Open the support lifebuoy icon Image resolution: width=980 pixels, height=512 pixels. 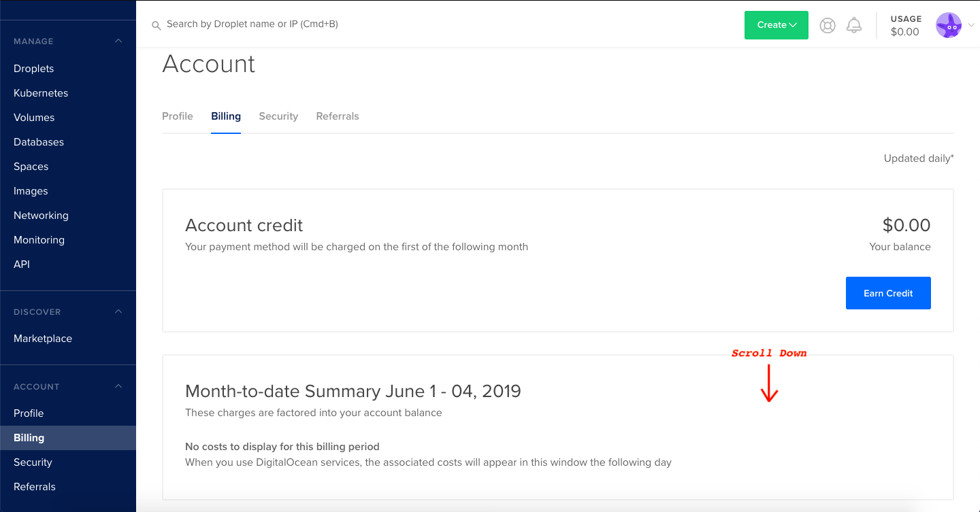click(x=828, y=25)
